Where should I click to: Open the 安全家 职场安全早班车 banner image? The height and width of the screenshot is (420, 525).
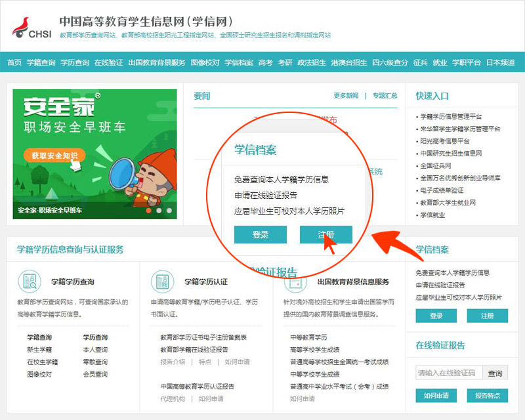coord(94,154)
